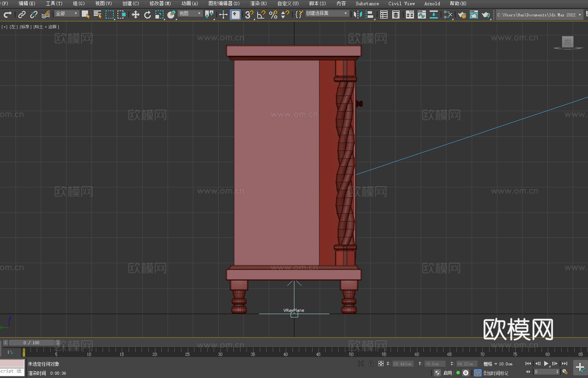Open the 帮助(H) menu

tap(458, 3)
